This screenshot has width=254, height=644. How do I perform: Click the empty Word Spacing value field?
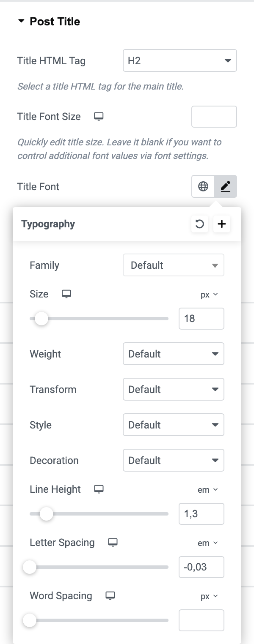coord(202,620)
